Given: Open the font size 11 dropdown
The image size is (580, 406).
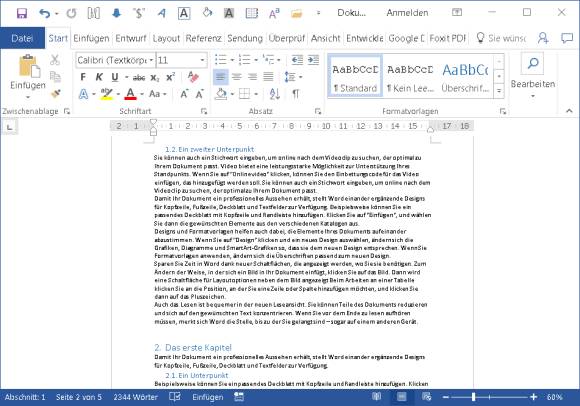Looking at the screenshot, I should click(202, 60).
